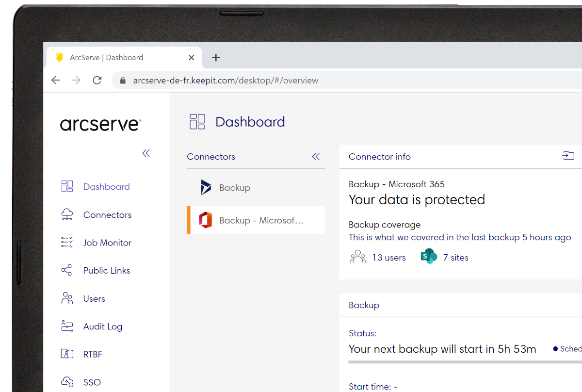Select the Backup connector in the list

coord(256,188)
